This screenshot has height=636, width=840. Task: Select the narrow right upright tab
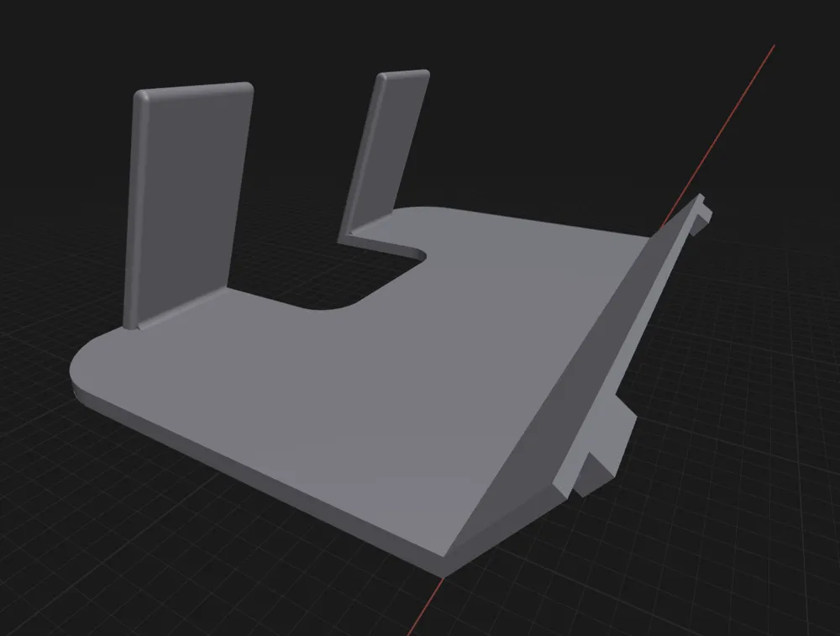pos(385,155)
